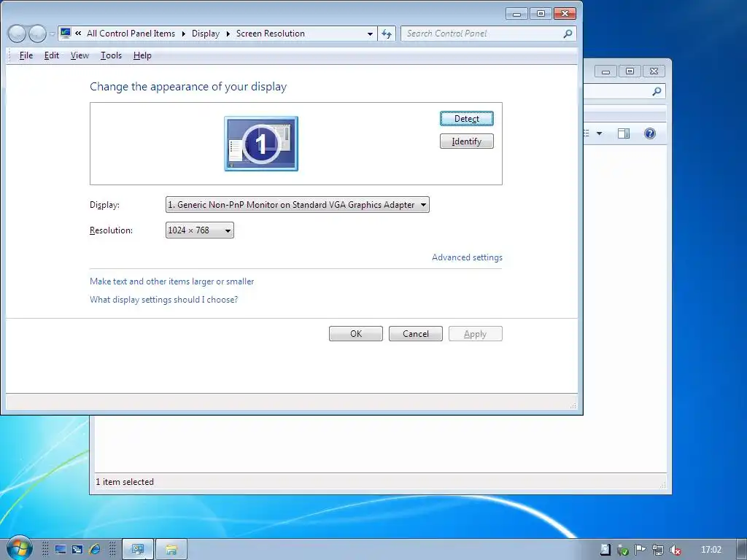
Task: Click the leftmost notification tray icon
Action: 605,550
